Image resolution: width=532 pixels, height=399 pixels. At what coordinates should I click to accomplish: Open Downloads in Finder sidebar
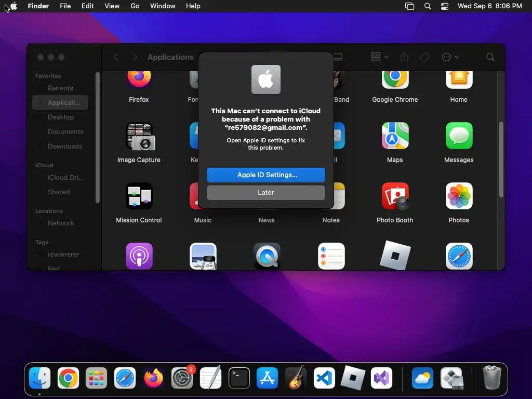tap(60, 146)
